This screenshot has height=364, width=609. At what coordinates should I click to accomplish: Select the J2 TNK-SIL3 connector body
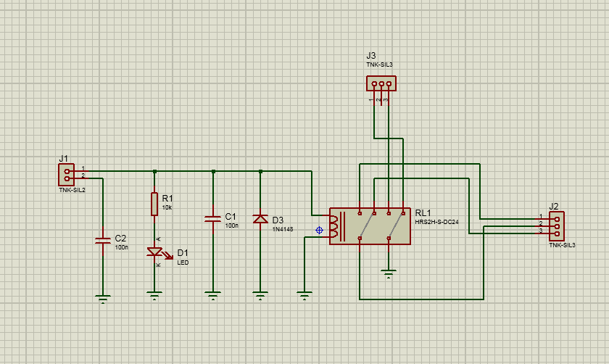tap(557, 226)
